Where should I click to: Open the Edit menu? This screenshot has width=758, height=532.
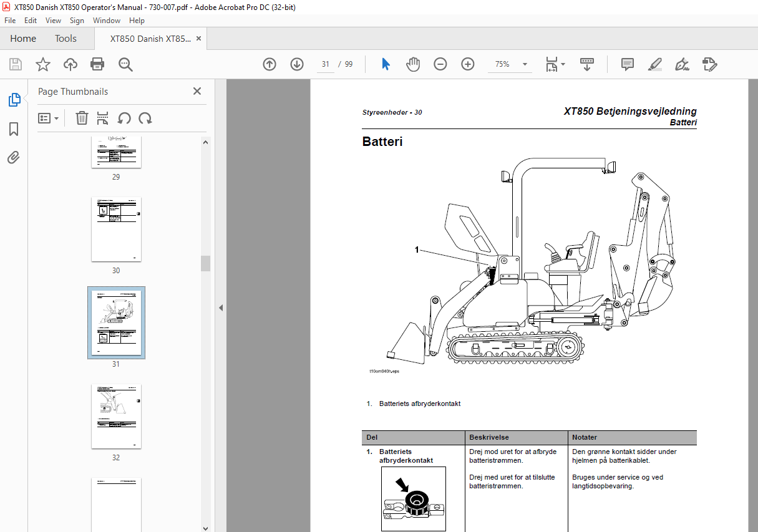click(31, 21)
